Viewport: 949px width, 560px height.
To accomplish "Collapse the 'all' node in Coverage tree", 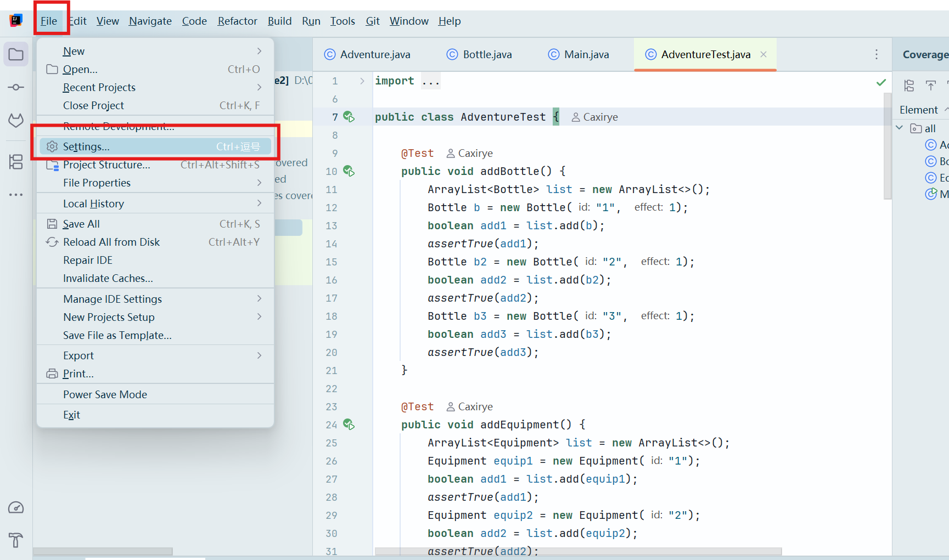I will [900, 128].
